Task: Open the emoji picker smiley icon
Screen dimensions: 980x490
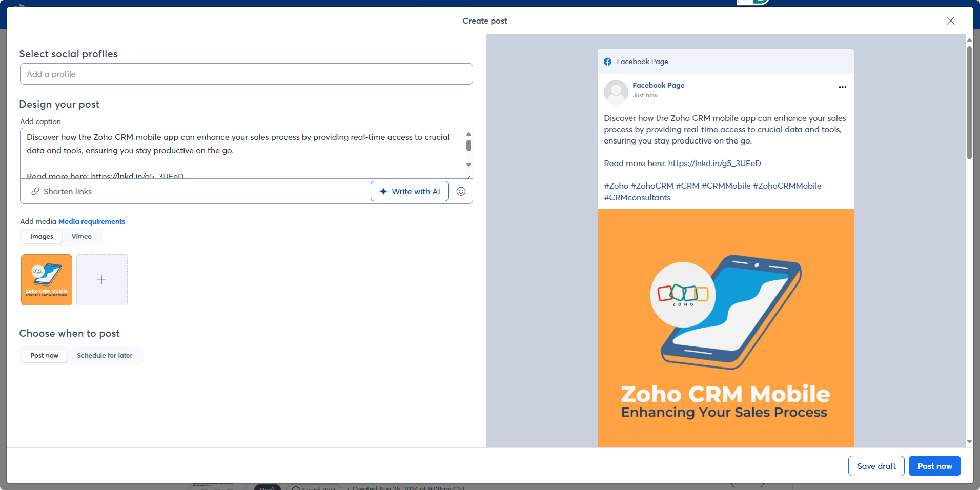Action: click(461, 191)
